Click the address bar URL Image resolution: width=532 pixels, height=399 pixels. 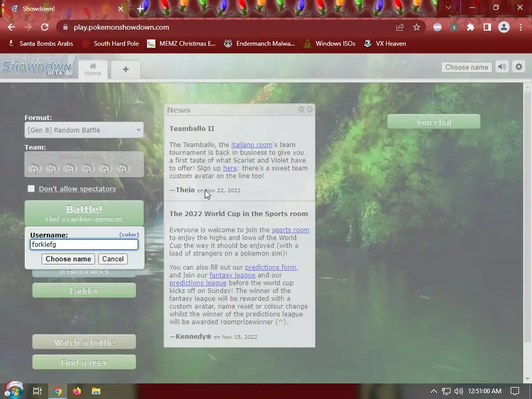pyautogui.click(x=122, y=27)
